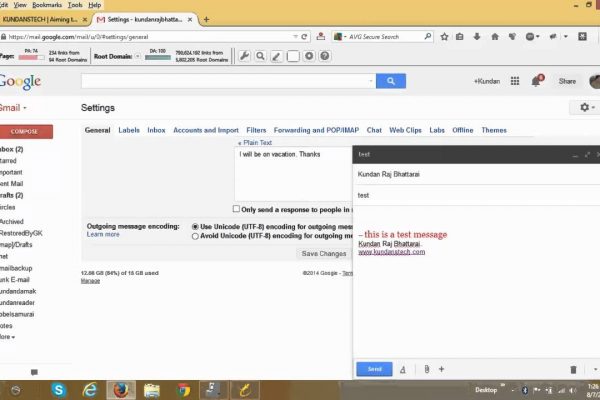Open the Filters settings tab

256,130
